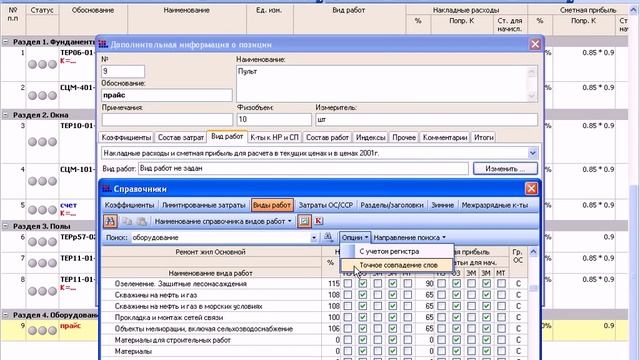
Task: Open the Опции dropdown button
Action: pyautogui.click(x=355, y=238)
